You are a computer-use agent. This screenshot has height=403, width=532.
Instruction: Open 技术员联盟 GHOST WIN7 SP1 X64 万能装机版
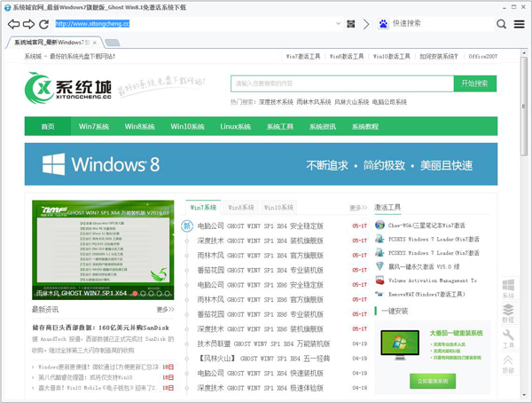point(263,344)
